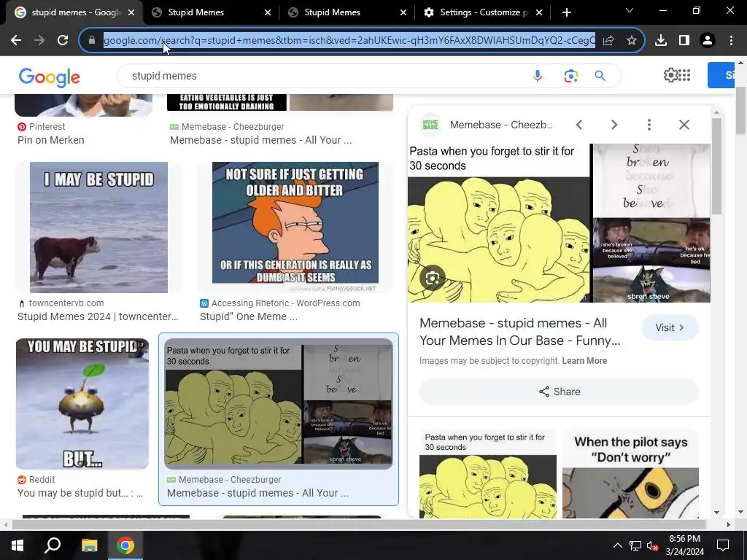The image size is (747, 560).
Task: Show hidden system tray icons chevron
Action: point(617,545)
